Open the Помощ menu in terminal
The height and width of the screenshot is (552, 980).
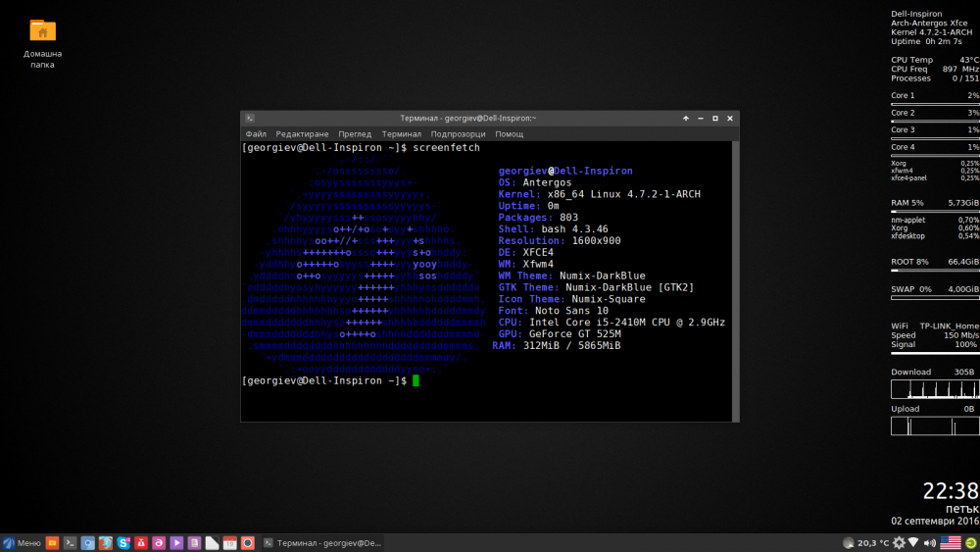[x=509, y=133]
